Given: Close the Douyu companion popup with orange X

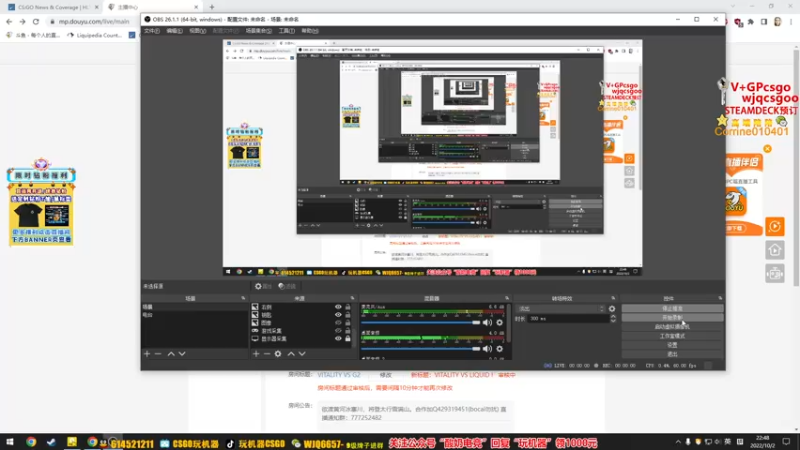Looking at the screenshot, I should [767, 149].
